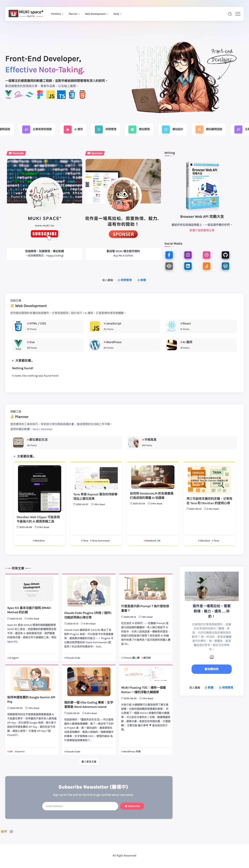Open Claude Code Plugins article thumbnail
This screenshot has width=249, height=868.
89,591
